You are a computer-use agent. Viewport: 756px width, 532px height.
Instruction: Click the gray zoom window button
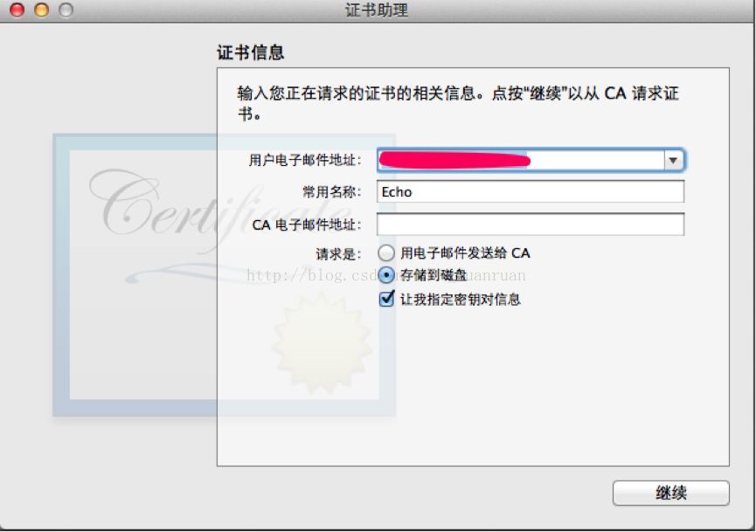pyautogui.click(x=66, y=10)
